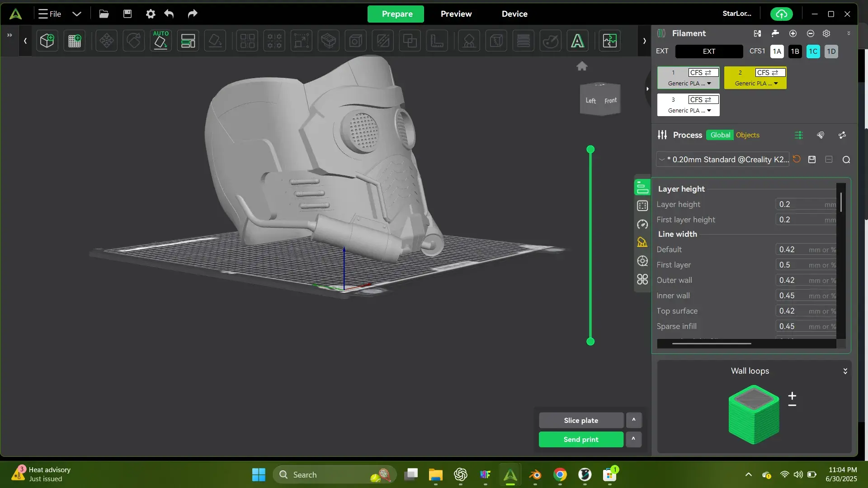Expand the Wall loops panel chevron
The width and height of the screenshot is (868, 488).
click(x=845, y=371)
